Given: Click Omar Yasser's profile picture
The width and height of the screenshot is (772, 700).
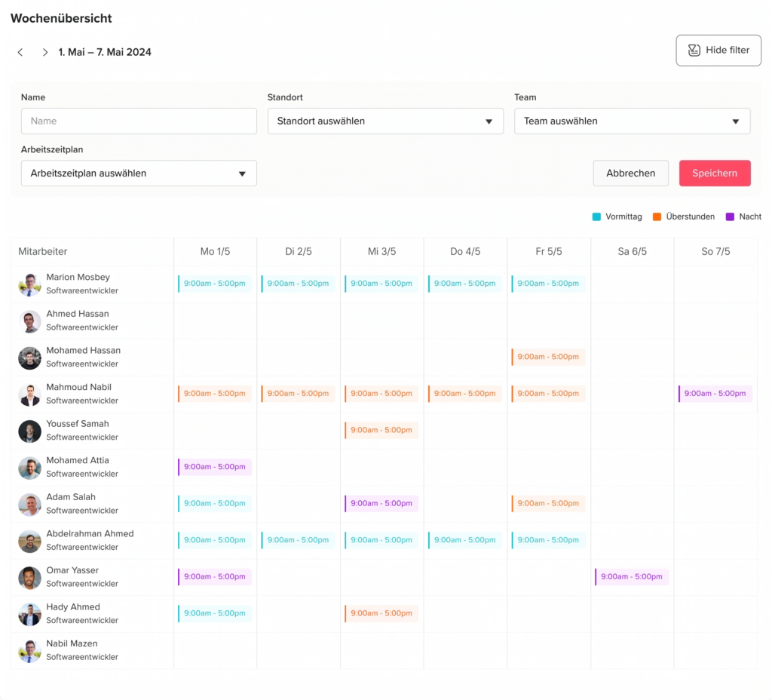Looking at the screenshot, I should click(x=30, y=578).
